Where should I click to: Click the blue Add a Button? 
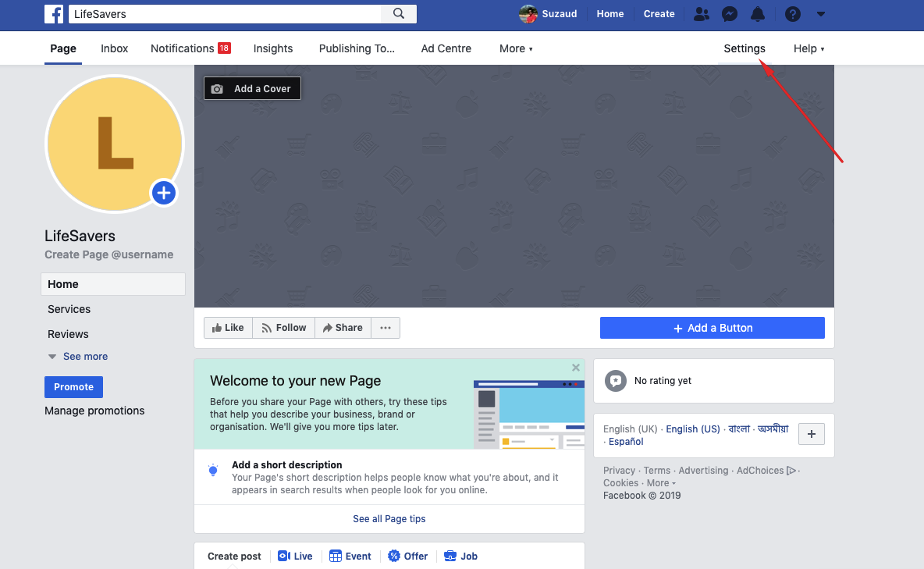[x=712, y=327]
